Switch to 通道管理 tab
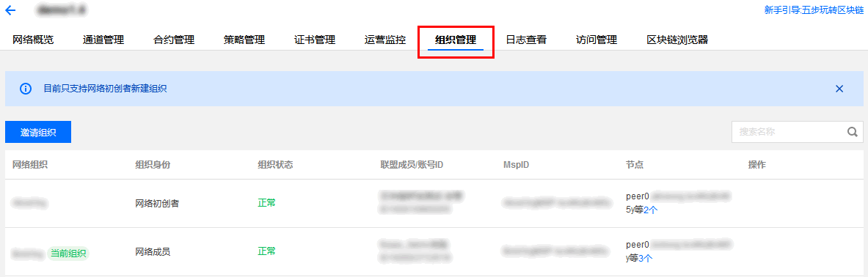This screenshot has height=277, width=868. point(103,40)
